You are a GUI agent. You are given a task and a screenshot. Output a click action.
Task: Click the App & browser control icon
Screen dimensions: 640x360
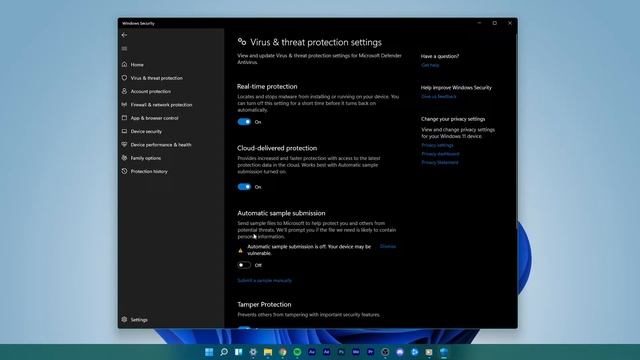pos(124,118)
